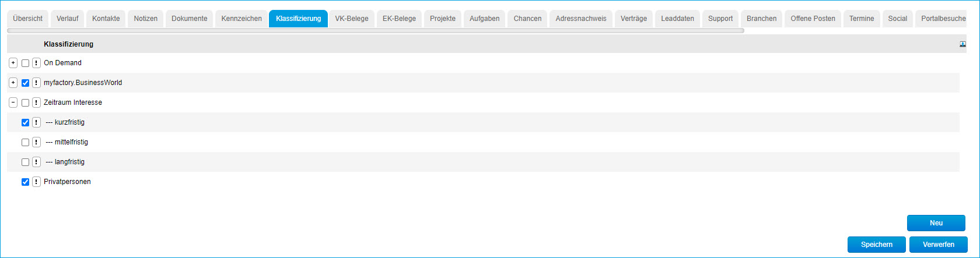Click the horizontal scrollbar under the tabs
Image resolution: width=980 pixels, height=258 pixels.
click(x=376, y=30)
